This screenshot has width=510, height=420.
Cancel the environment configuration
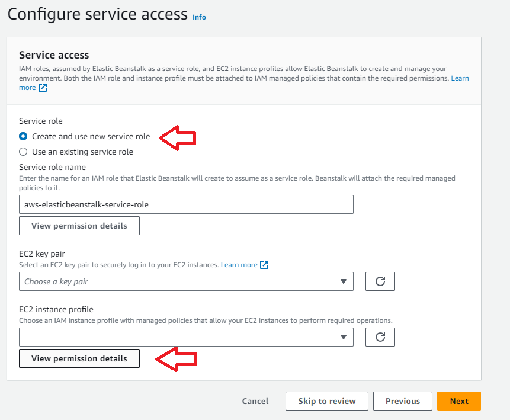coord(255,401)
